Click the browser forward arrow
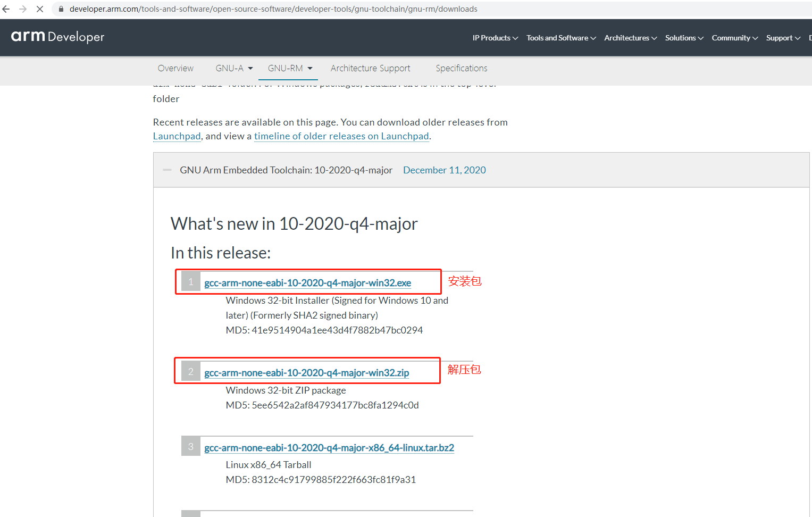The height and width of the screenshot is (517, 812). click(22, 9)
